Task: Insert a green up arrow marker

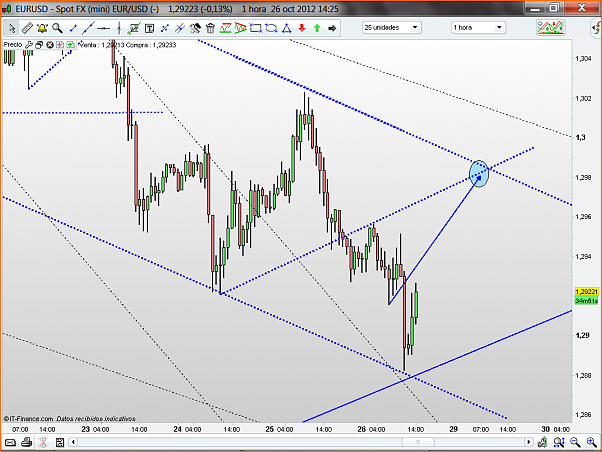Action: (x=317, y=28)
